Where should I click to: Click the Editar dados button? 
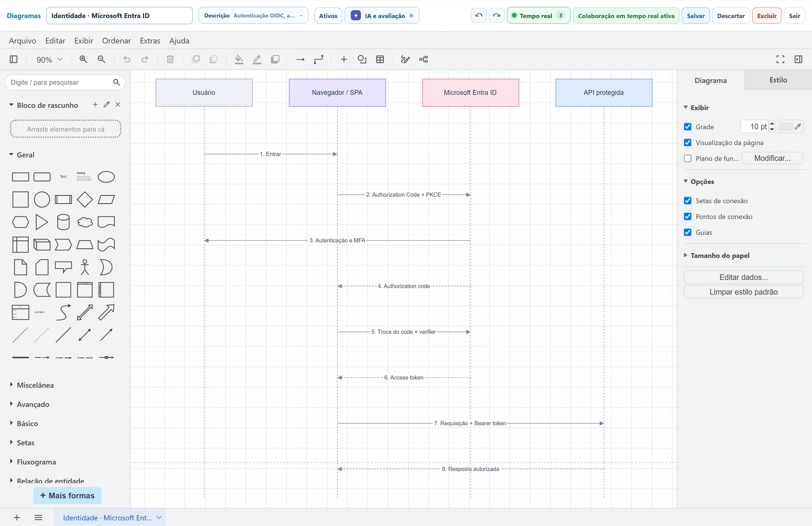click(x=743, y=277)
